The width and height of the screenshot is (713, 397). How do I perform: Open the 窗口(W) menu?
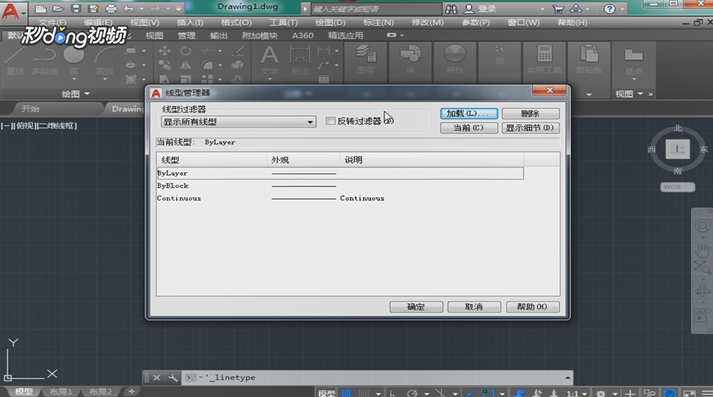tap(524, 23)
